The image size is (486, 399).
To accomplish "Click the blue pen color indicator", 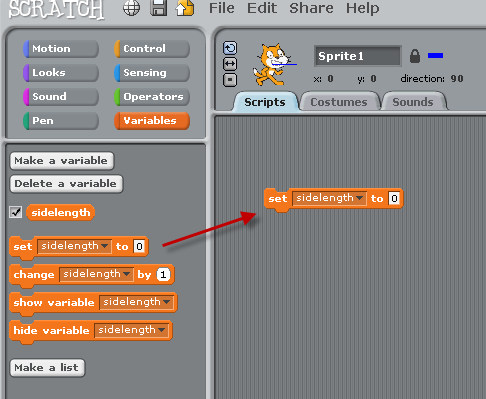I will click(435, 55).
